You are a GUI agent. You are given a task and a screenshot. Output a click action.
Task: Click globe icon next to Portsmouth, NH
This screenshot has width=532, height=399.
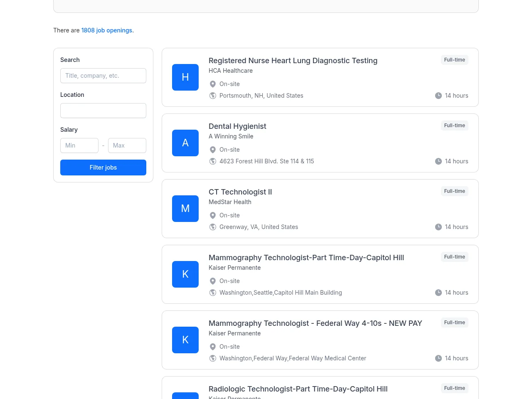coord(213,96)
